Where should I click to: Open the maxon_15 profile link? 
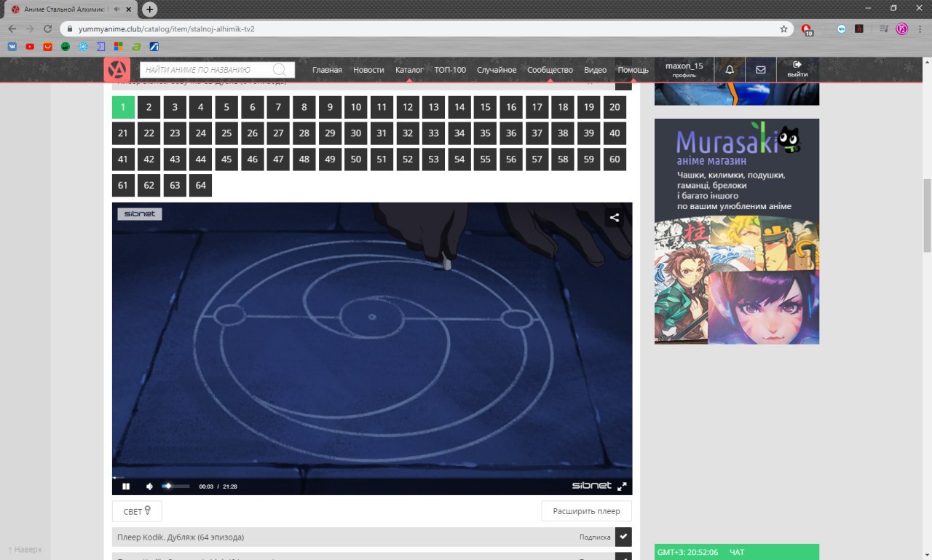(684, 70)
